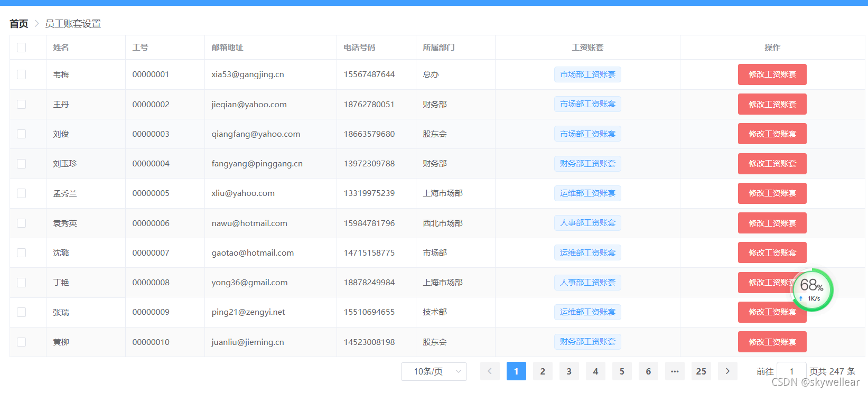Check the row for 黄柳
Viewport: 868px width, 393px height.
[22, 342]
